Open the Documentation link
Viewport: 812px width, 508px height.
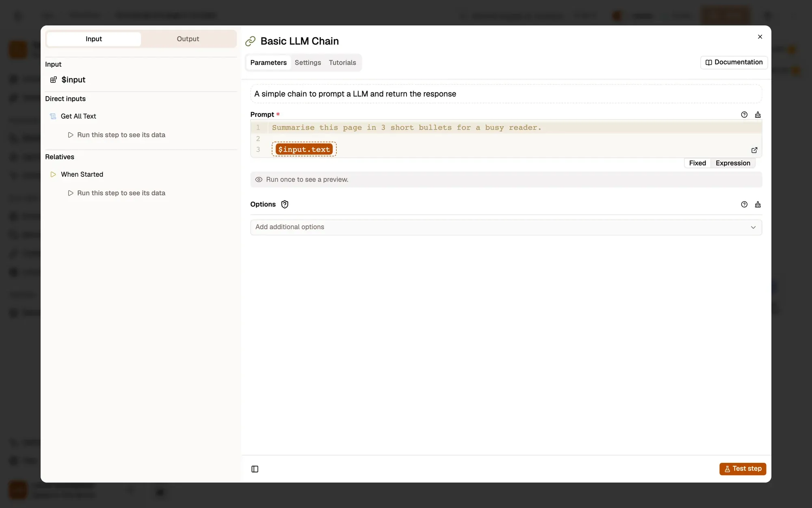click(x=734, y=62)
